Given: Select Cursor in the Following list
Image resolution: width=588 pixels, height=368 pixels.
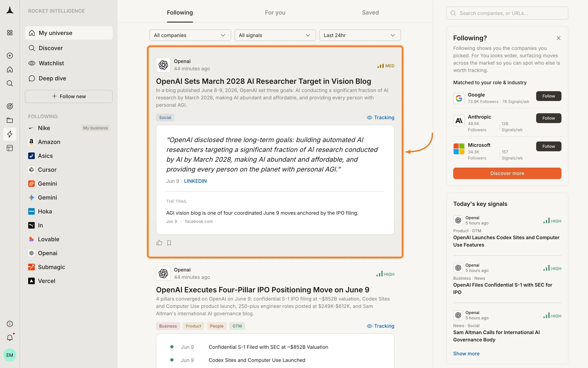Looking at the screenshot, I should click(x=69, y=170).
